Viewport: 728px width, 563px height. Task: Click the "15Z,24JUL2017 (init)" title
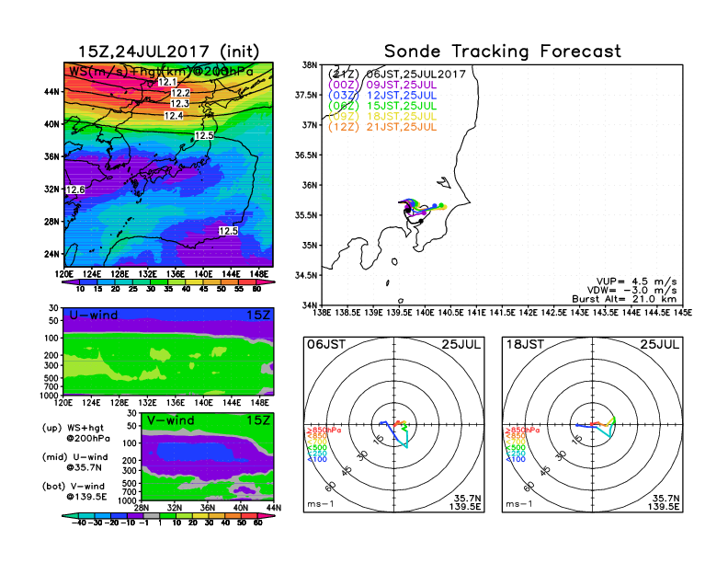169,52
